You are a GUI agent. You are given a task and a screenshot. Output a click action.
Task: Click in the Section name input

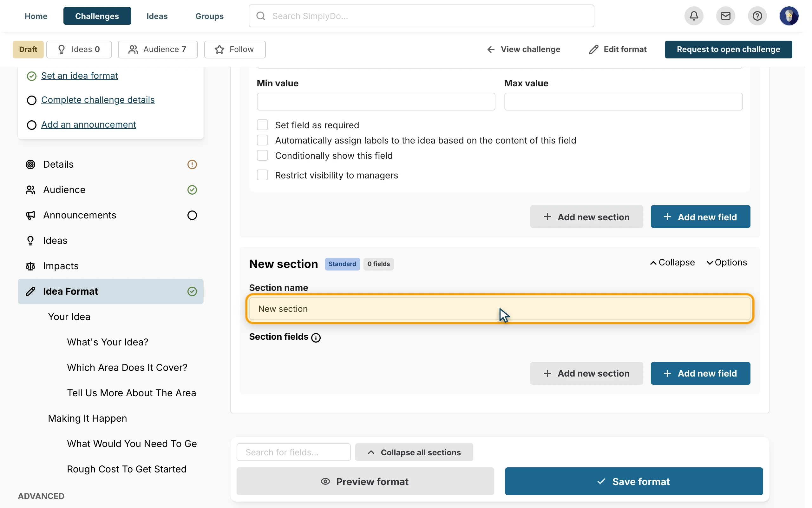pos(500,309)
